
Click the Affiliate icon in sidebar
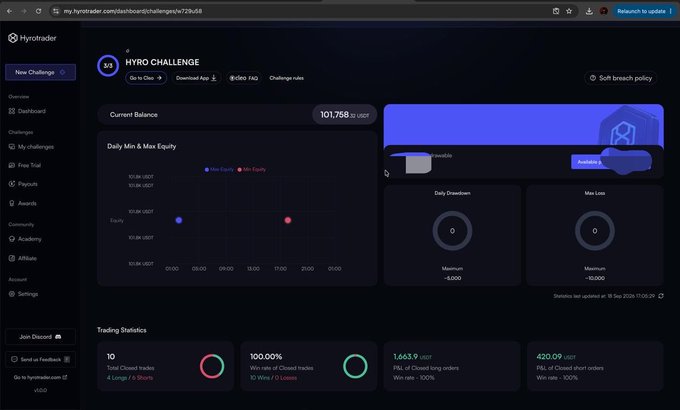[x=12, y=258]
